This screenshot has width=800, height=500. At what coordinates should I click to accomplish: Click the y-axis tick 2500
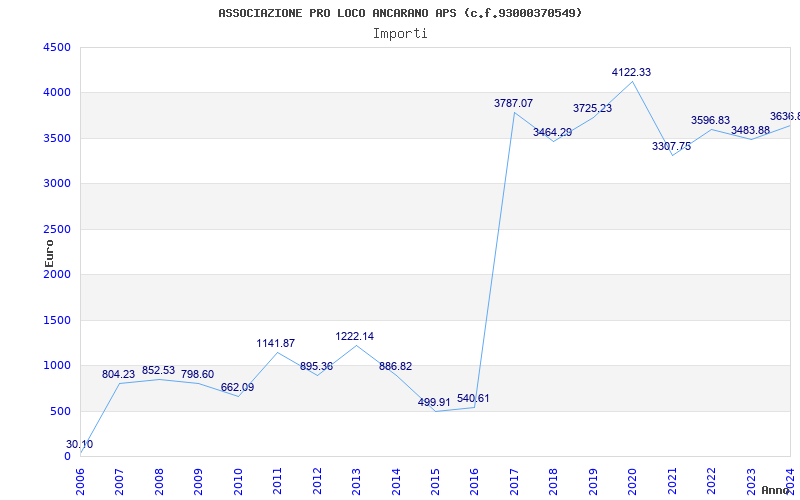click(x=57, y=229)
